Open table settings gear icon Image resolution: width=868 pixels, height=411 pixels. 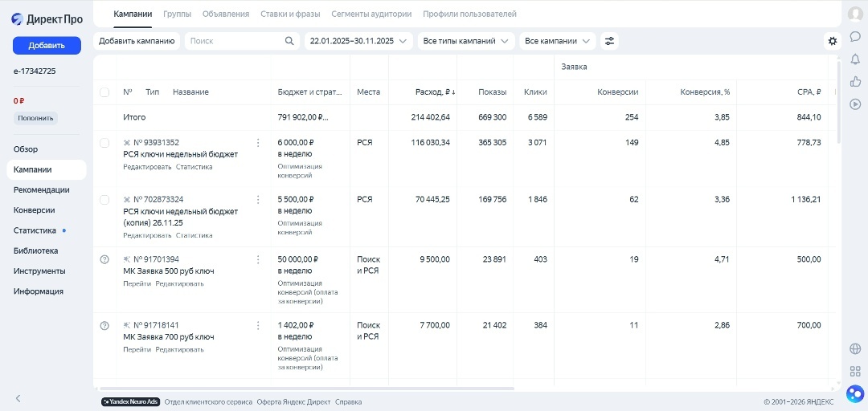coord(833,40)
